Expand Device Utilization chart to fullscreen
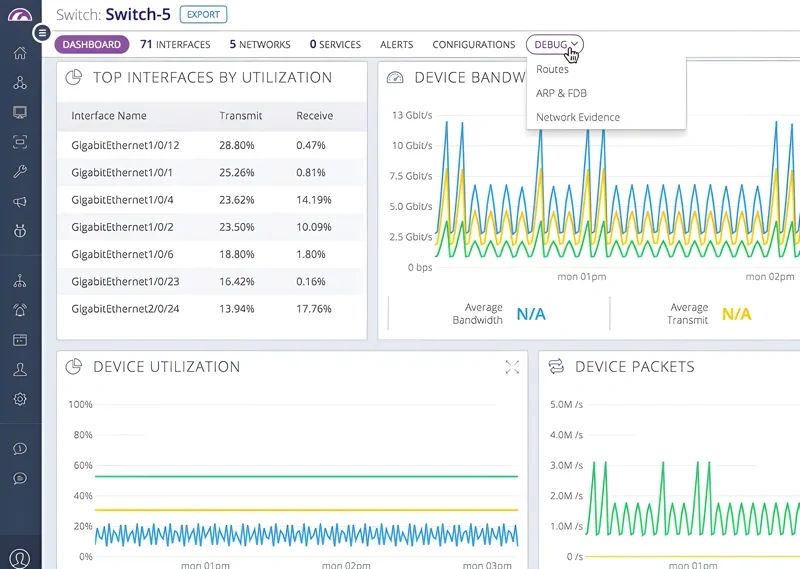Image resolution: width=800 pixels, height=569 pixels. (512, 368)
